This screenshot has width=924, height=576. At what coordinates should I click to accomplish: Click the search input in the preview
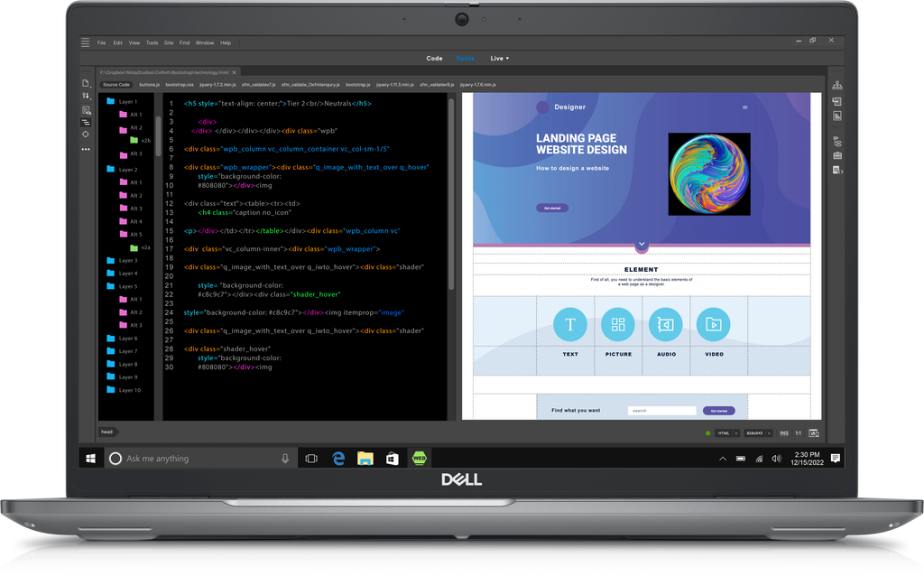(661, 411)
